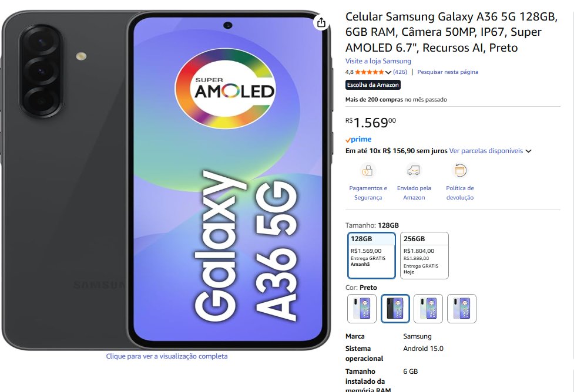Click the Escolha da Amazon badge

click(x=372, y=85)
